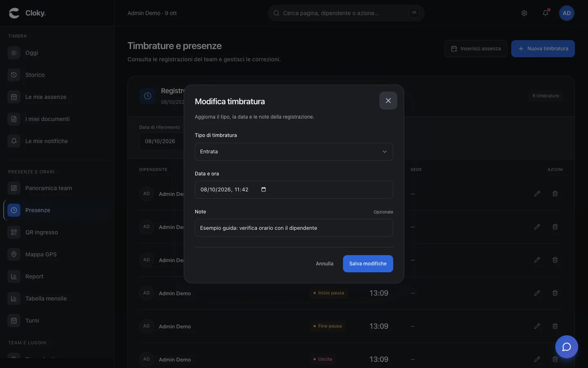Delete the Inizio pausa record with the trash
Screen dimensions: 588x368
(555, 293)
